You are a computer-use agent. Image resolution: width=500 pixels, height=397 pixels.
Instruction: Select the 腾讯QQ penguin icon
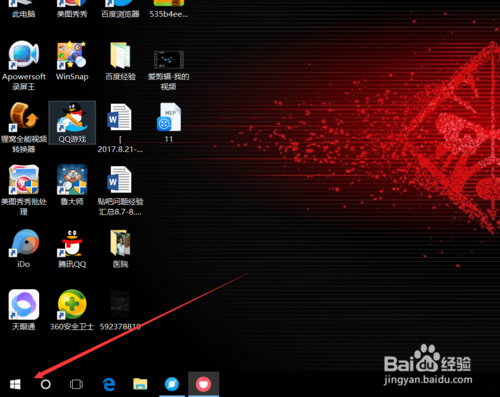pos(72,248)
